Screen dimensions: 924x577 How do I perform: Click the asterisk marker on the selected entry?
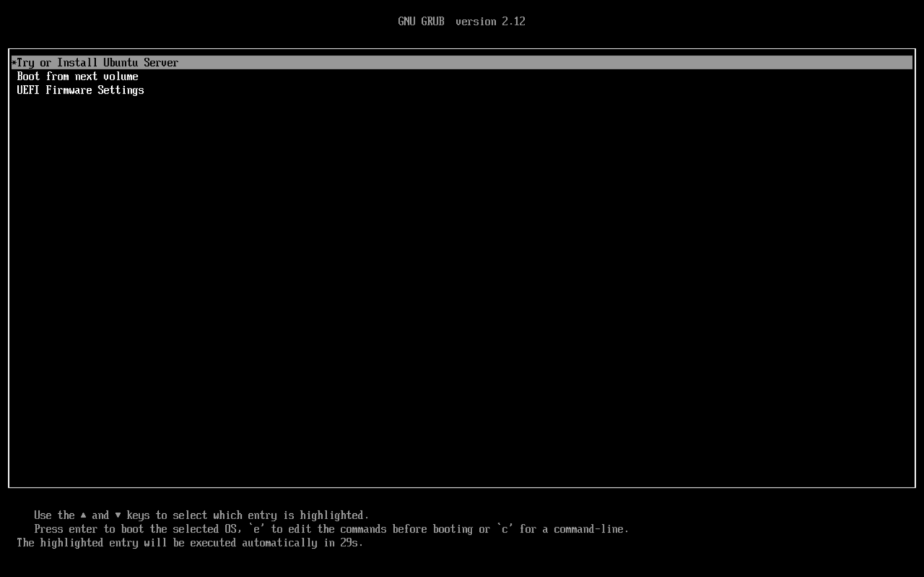point(14,62)
